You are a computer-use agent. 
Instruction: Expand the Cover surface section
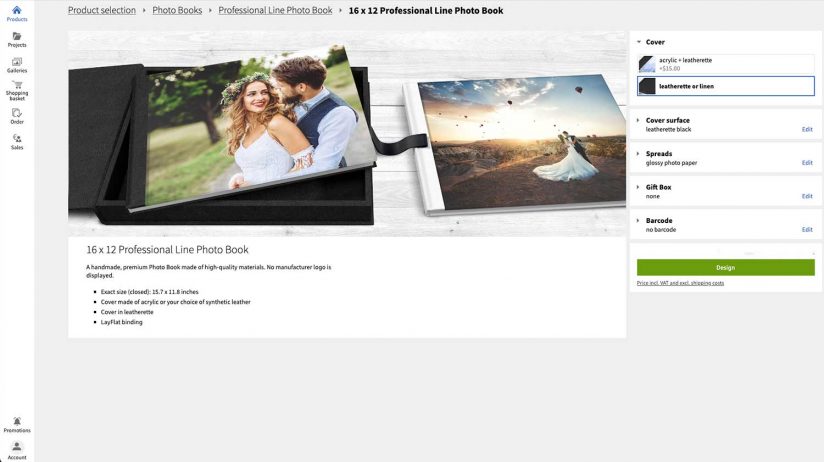click(x=638, y=120)
